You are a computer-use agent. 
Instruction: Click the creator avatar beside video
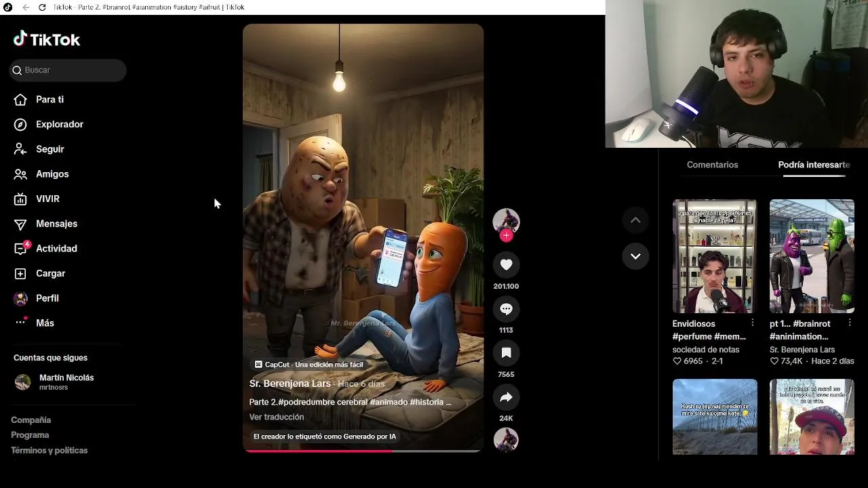coord(506,221)
